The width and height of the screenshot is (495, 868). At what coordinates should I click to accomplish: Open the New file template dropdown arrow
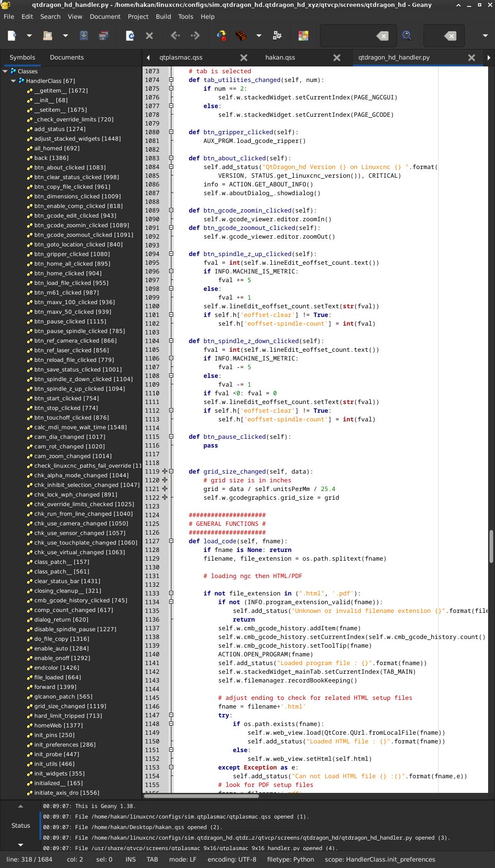click(x=29, y=36)
